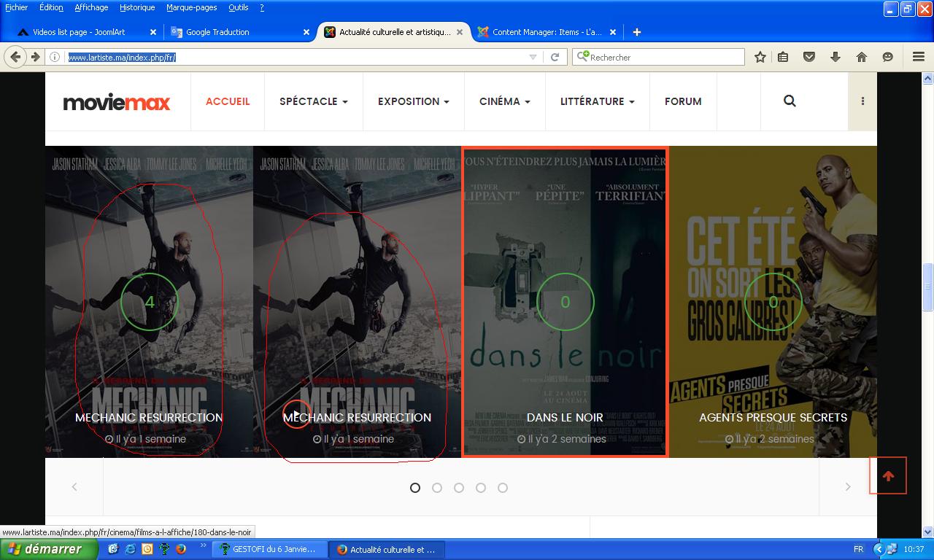Screen dimensions: 934x560
Task: Open the site search magnifier icon
Action: coord(790,101)
